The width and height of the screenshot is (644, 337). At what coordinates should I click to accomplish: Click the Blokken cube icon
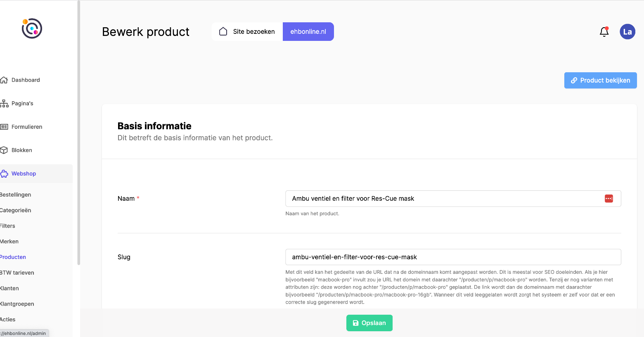(4, 150)
